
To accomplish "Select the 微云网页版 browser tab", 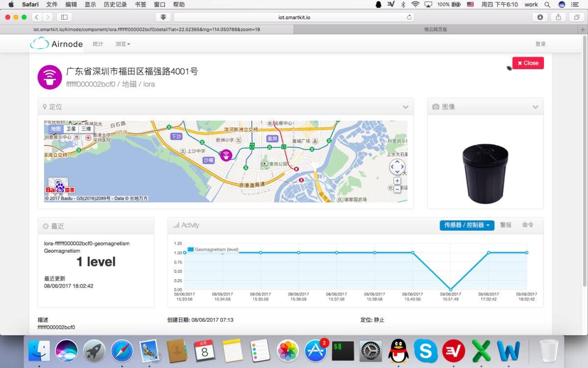I will pyautogui.click(x=436, y=29).
